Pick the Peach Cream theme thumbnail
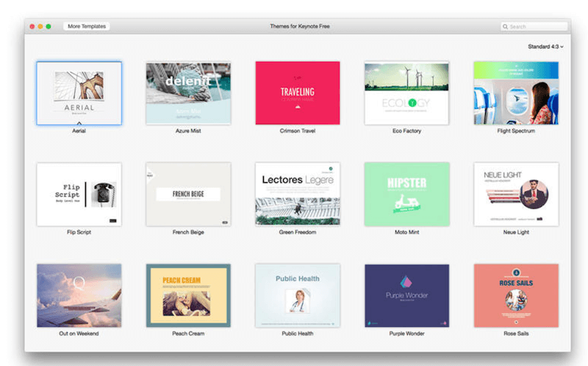Viewport: 588px width, 366px height. coord(188,295)
